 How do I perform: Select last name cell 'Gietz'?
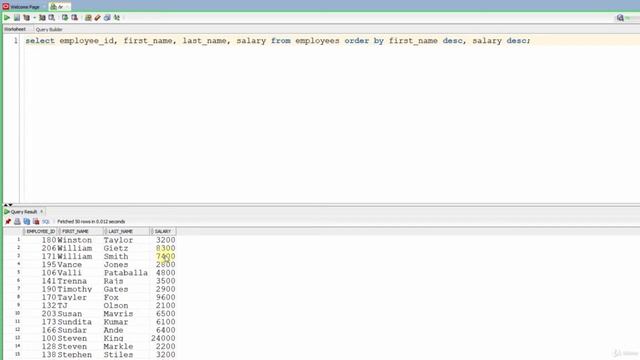116,248
